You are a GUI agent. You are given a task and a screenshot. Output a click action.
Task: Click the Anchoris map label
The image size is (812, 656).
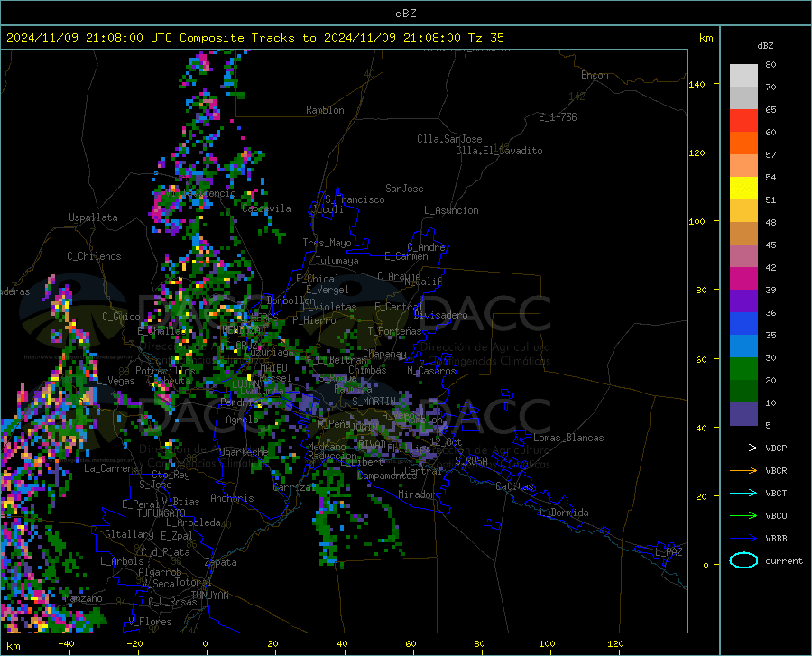click(232, 498)
